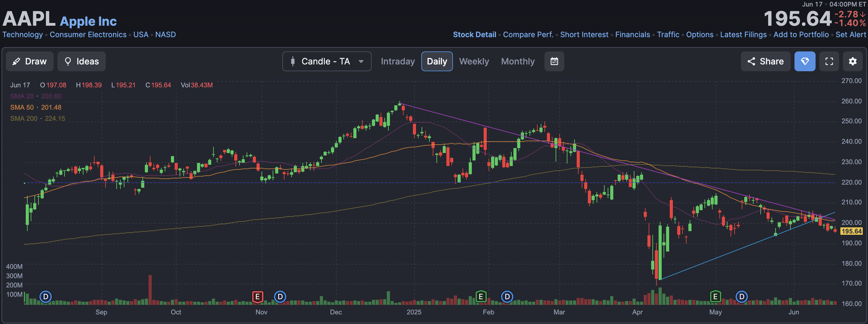Image resolution: width=868 pixels, height=324 pixels.
Task: Click the Set Alert link
Action: [851, 35]
